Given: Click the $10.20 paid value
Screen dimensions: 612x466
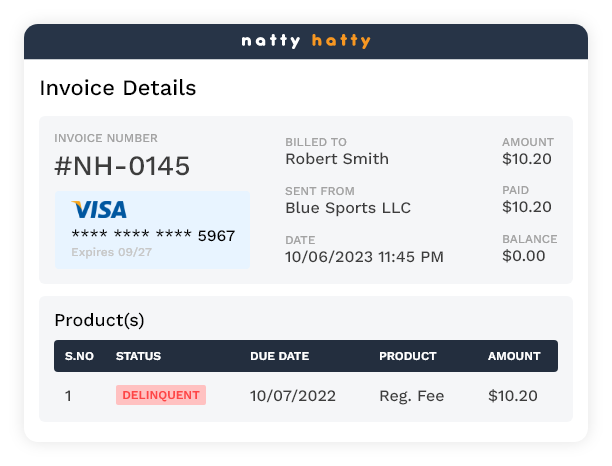Looking at the screenshot, I should pyautogui.click(x=527, y=207).
